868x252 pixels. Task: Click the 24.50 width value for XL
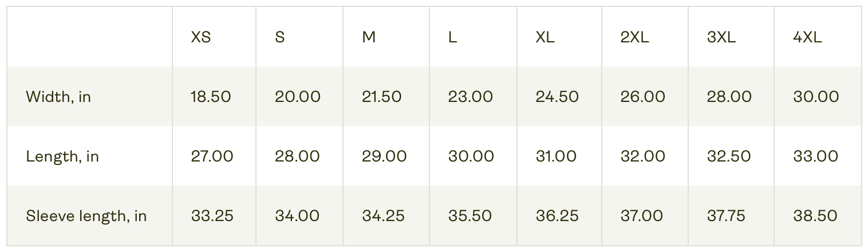(557, 97)
